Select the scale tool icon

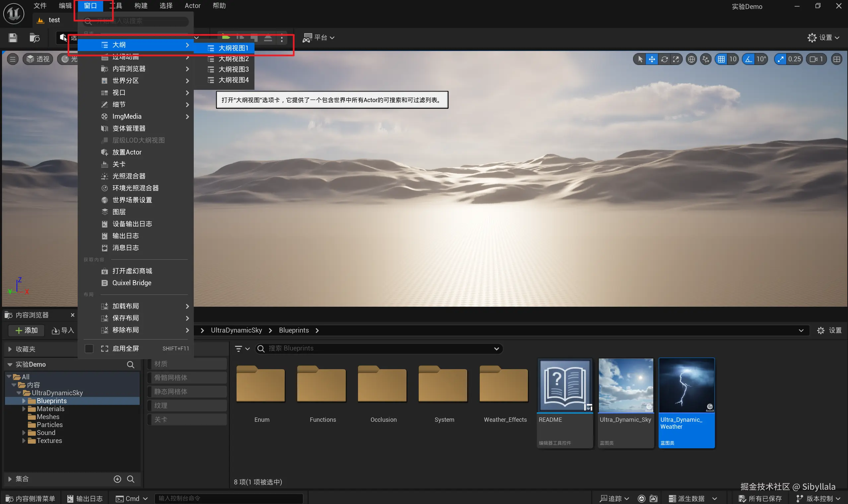[676, 59]
